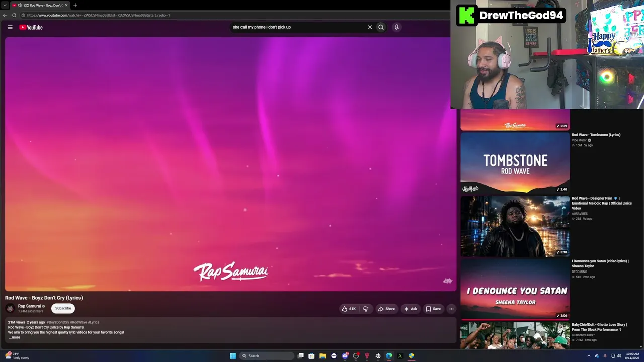Open Designer Pain video thumbnail
The height and width of the screenshot is (362, 644).
click(515, 226)
